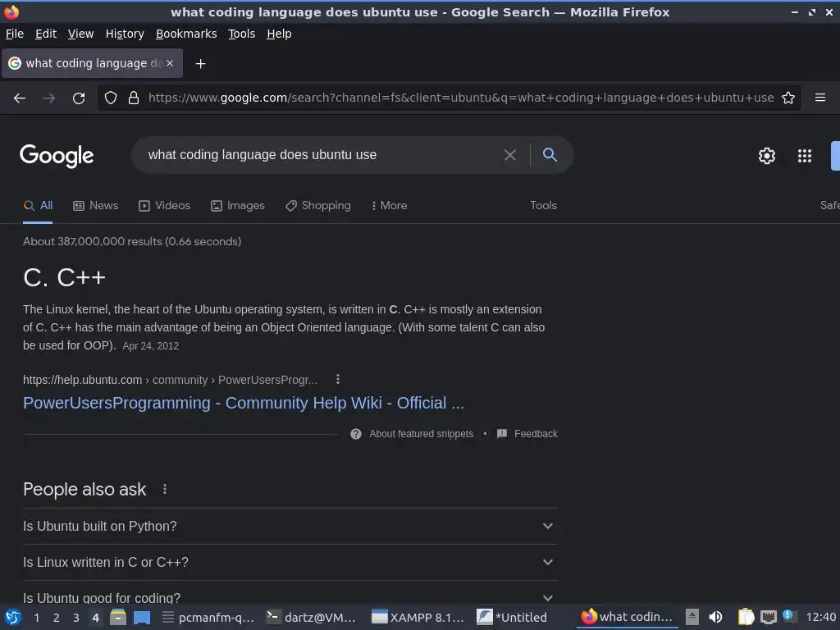
Task: Open PowerUsersProgramming Community Help Wiki link
Action: point(244,403)
